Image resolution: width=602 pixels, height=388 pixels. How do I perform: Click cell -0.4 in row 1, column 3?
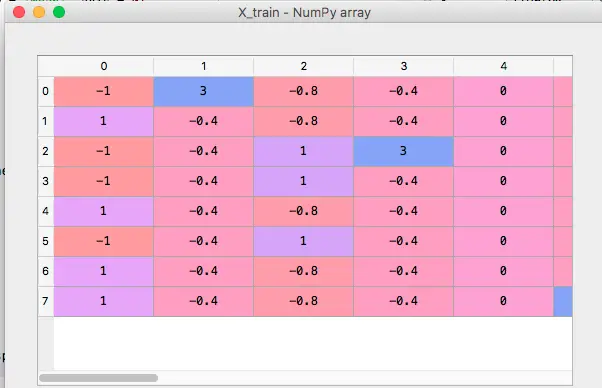404,121
